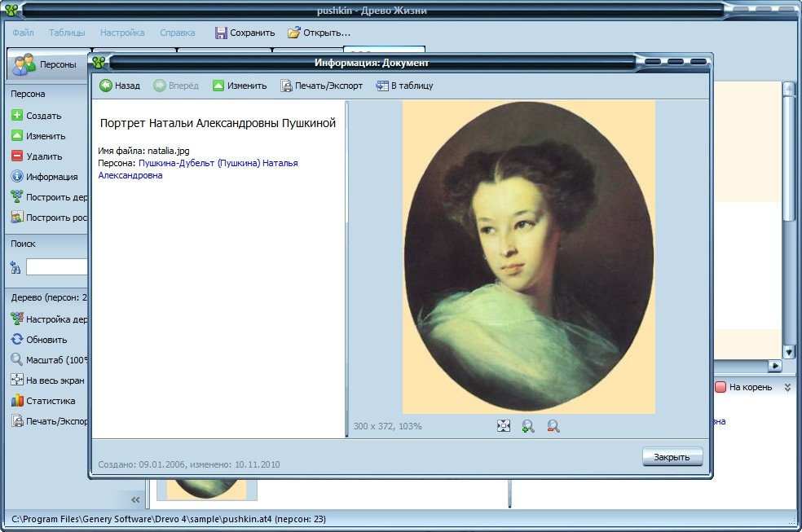Click the Statistics bar chart icon
Screen dimensions: 802x532
click(x=17, y=400)
